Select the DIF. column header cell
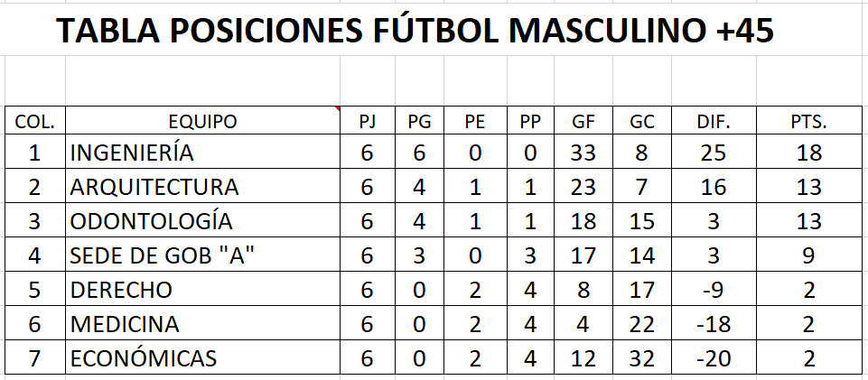This screenshot has height=380, width=868. point(714,121)
